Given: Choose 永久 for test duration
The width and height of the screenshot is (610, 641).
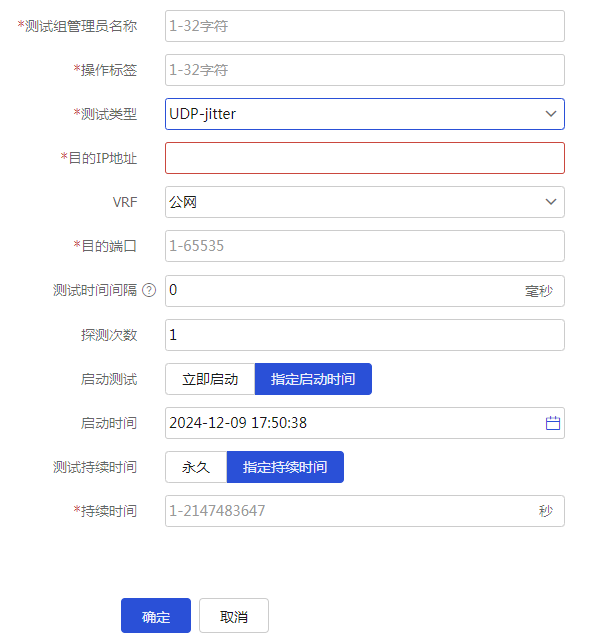Looking at the screenshot, I should click(196, 467).
